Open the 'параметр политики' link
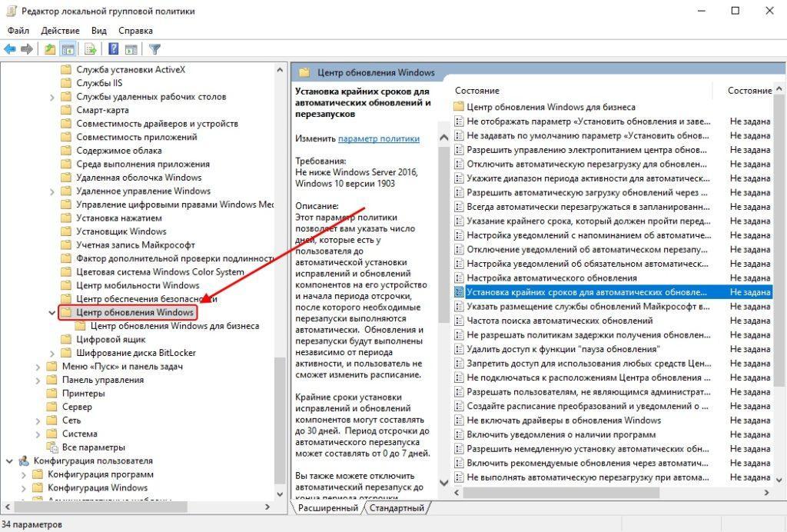Screen dimensions: 787x532 pyautogui.click(x=379, y=138)
